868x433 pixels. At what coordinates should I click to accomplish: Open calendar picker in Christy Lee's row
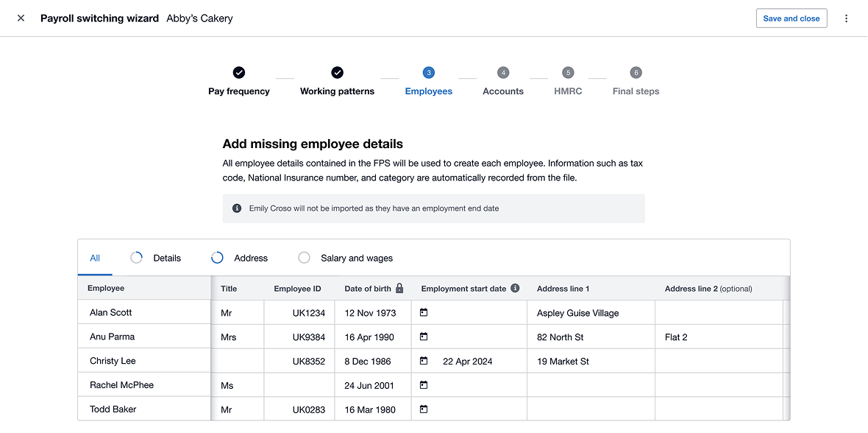(x=424, y=361)
